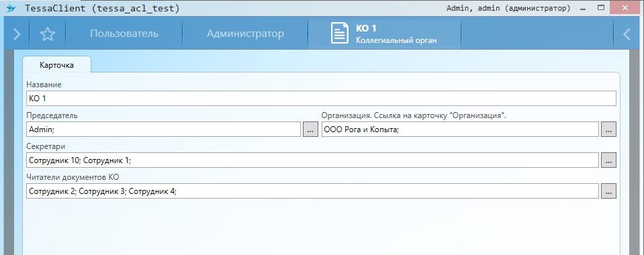Maximize the TessaClient window
The image size is (644, 255).
point(600,7)
